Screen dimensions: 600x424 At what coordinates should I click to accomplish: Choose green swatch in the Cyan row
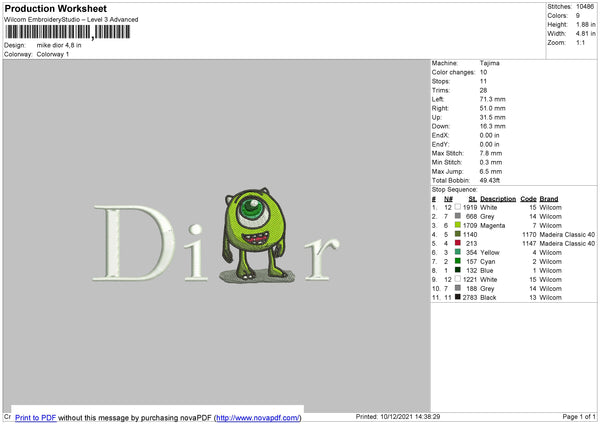tap(458, 261)
